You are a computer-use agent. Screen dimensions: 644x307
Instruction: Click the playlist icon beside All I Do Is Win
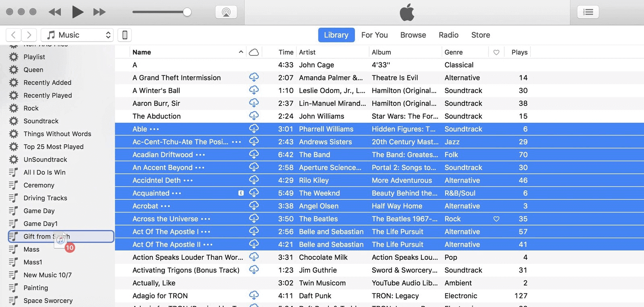(x=13, y=172)
